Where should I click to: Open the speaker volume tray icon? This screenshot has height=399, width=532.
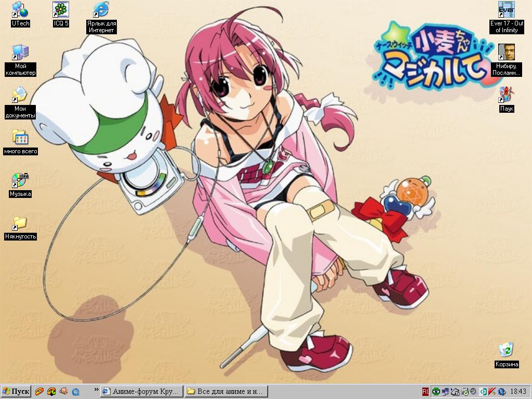coord(474,392)
